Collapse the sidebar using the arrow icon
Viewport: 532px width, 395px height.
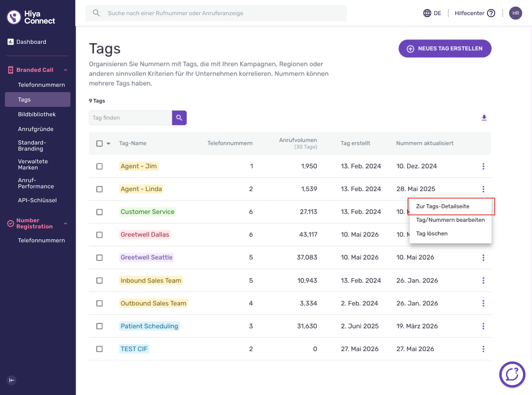[x=12, y=380]
